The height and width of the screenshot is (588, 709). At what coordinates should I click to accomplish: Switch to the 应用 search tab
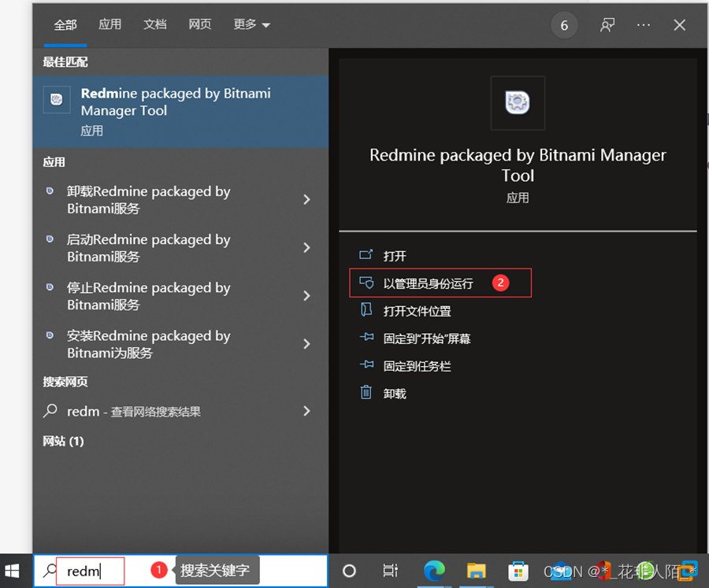pyautogui.click(x=110, y=24)
